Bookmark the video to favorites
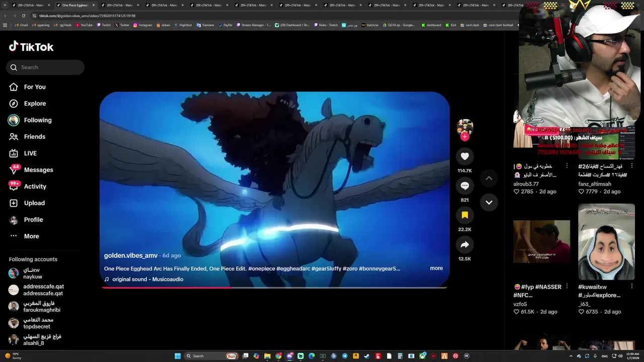Image resolution: width=644 pixels, height=362 pixels. point(465,215)
